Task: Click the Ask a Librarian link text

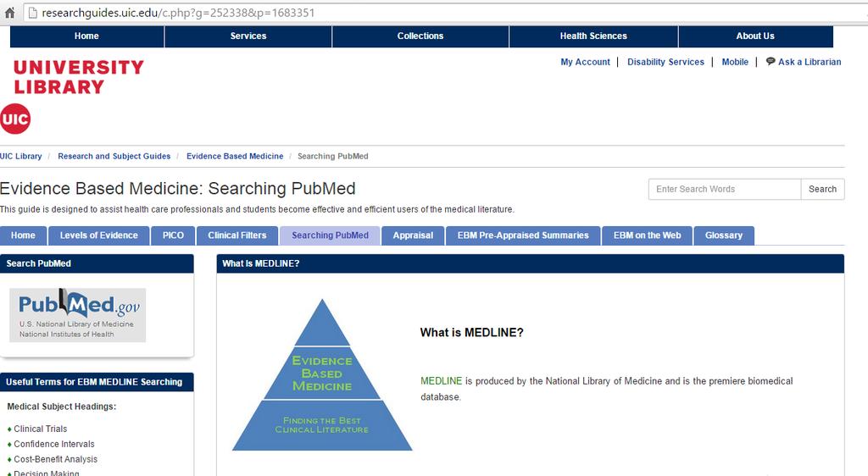Action: [x=810, y=62]
